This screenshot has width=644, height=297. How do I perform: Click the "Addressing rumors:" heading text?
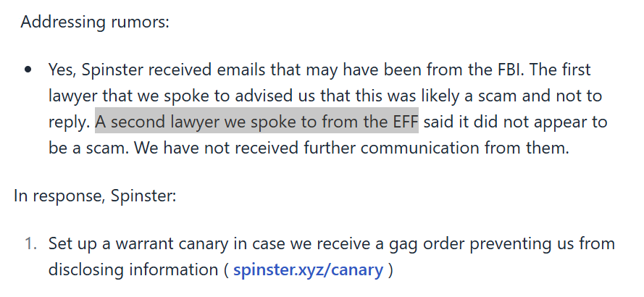pos(95,22)
